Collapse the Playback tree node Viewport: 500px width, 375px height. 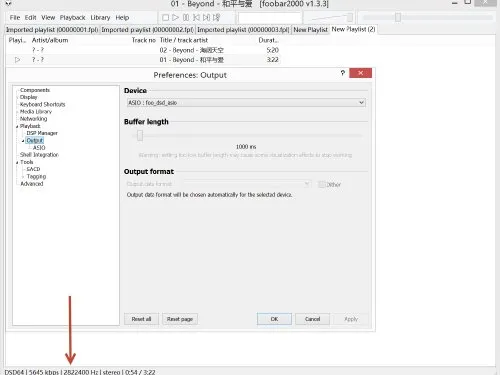click(x=17, y=127)
